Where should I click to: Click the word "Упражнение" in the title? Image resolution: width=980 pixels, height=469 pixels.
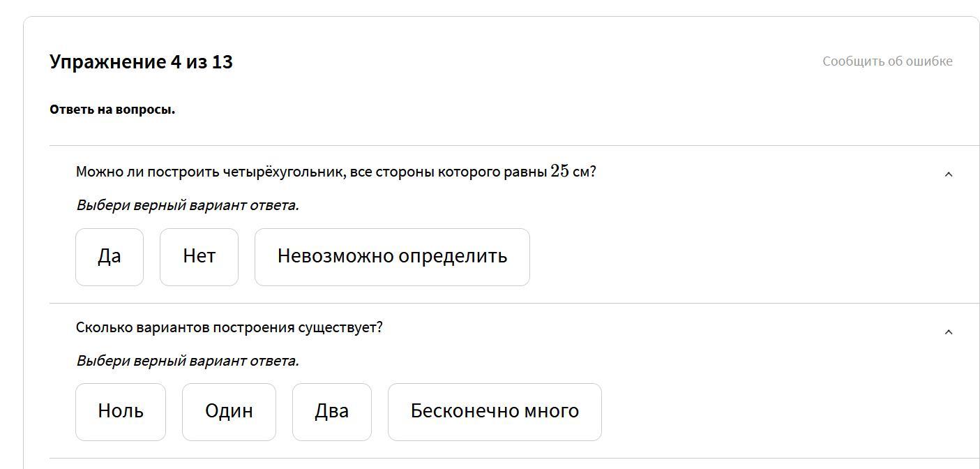(107, 62)
